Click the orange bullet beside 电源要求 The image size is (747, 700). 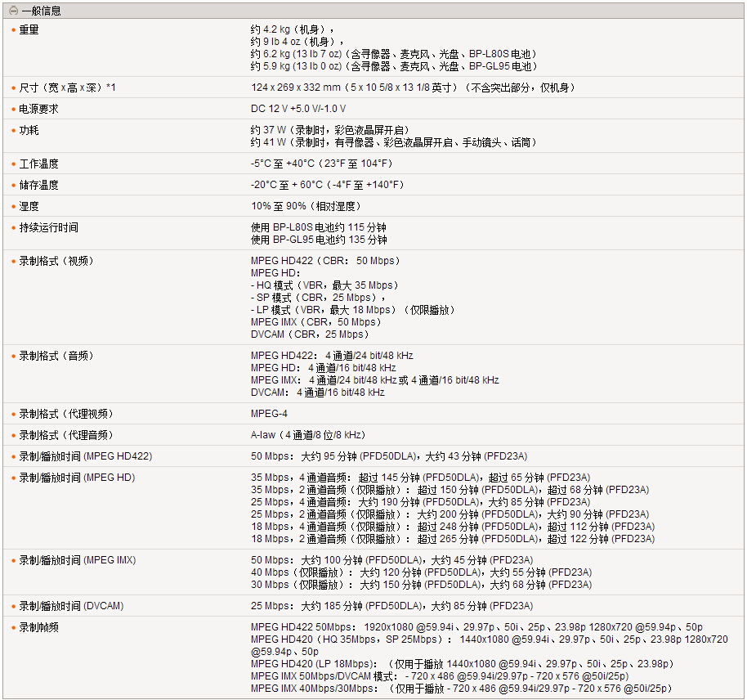13,109
